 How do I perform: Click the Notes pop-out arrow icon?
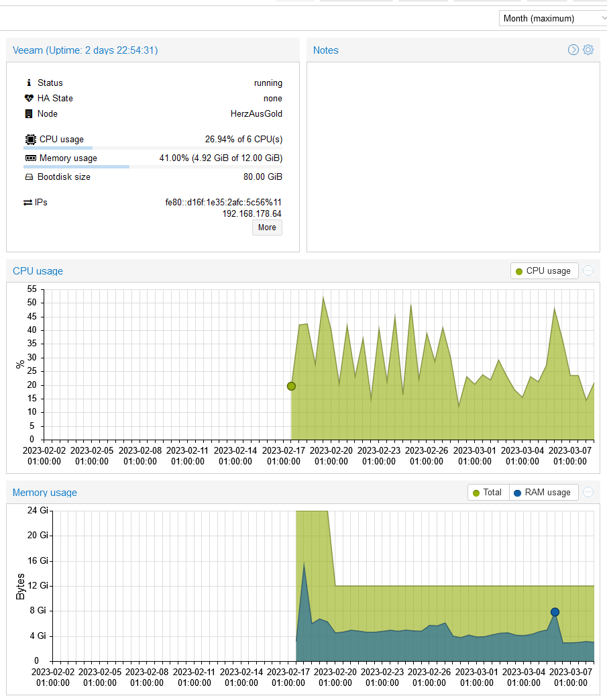573,50
